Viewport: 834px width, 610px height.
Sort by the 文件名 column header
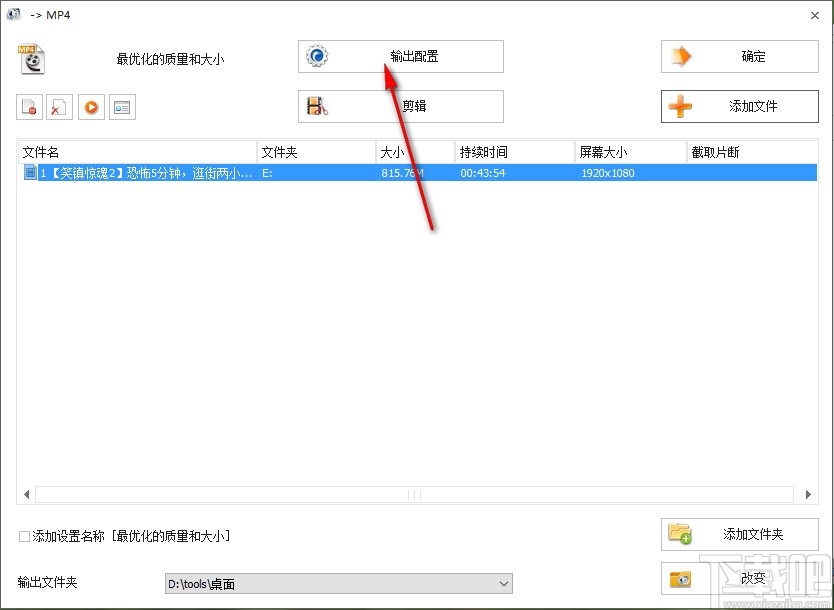tap(137, 153)
